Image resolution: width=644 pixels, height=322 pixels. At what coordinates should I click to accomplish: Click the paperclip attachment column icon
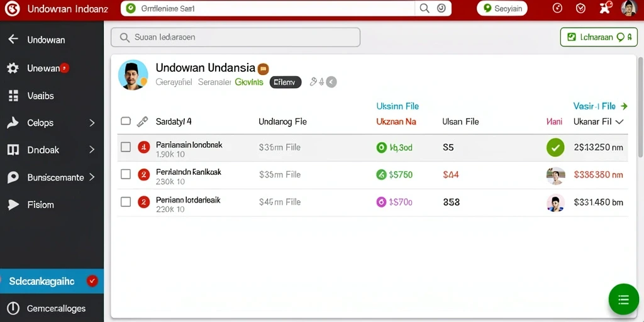click(x=142, y=121)
